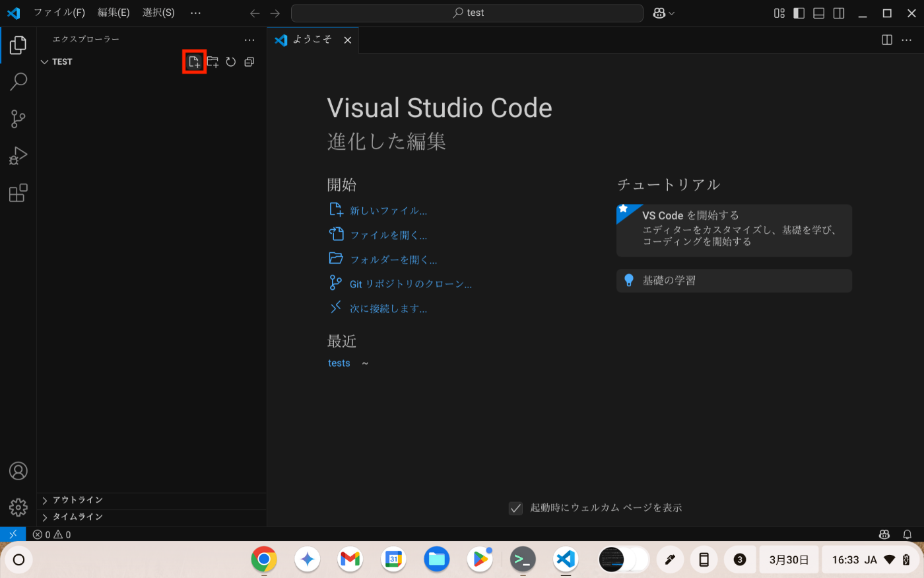
Task: Collapse all folders in explorer
Action: tap(249, 61)
